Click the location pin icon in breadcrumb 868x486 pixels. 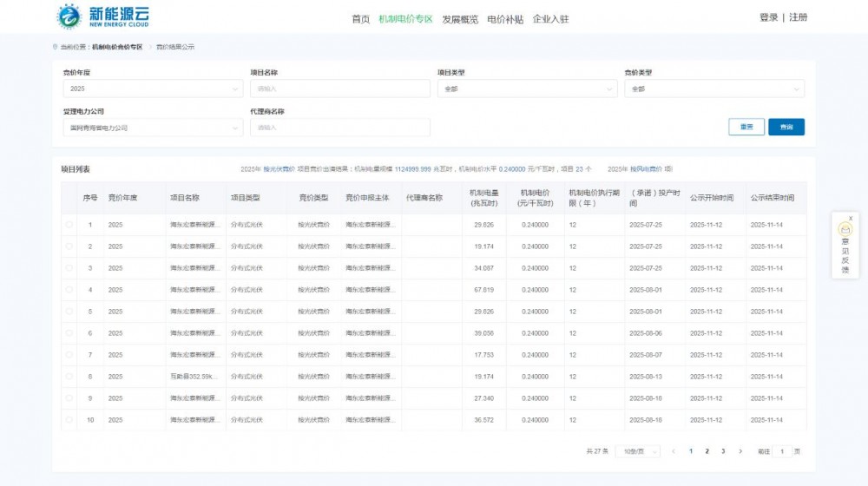coord(55,47)
